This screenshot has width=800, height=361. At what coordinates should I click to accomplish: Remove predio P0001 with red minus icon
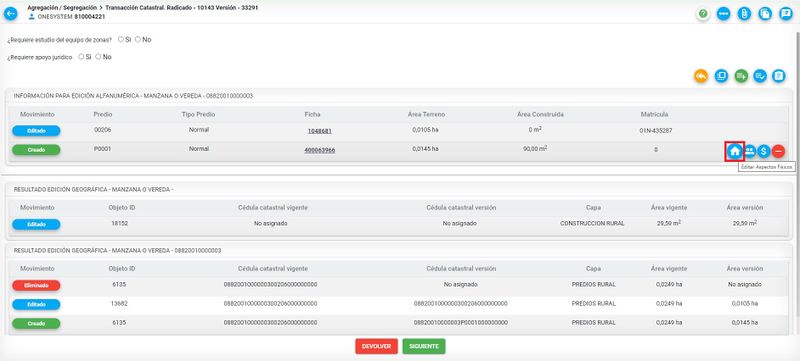click(x=778, y=151)
